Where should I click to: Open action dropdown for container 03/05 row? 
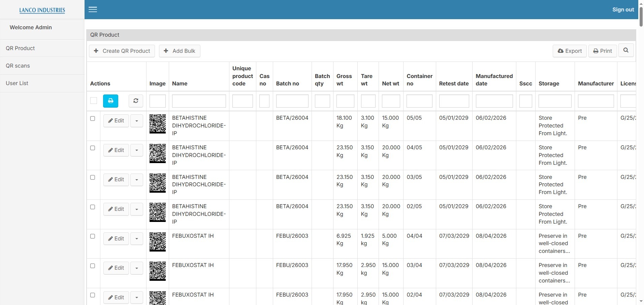(136, 180)
